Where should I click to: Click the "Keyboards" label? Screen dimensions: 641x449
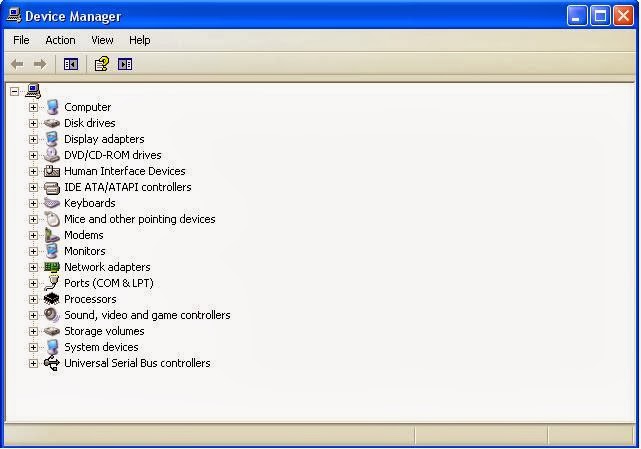pos(90,203)
